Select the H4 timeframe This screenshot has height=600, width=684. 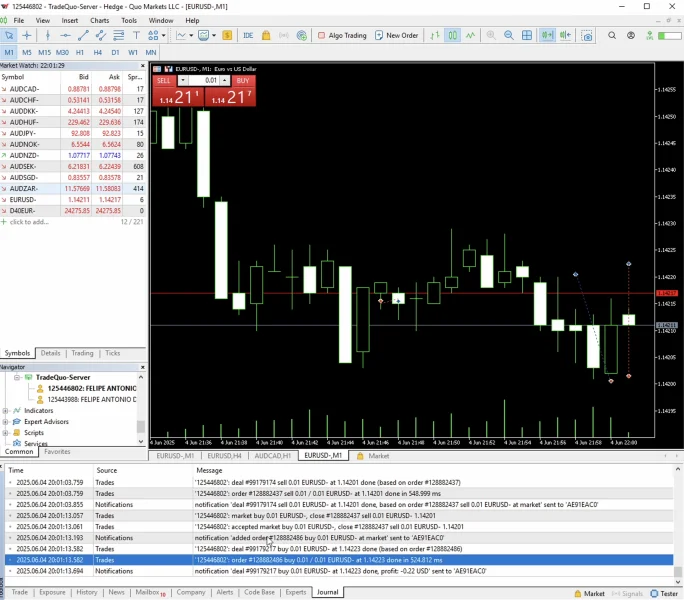pyautogui.click(x=97, y=52)
